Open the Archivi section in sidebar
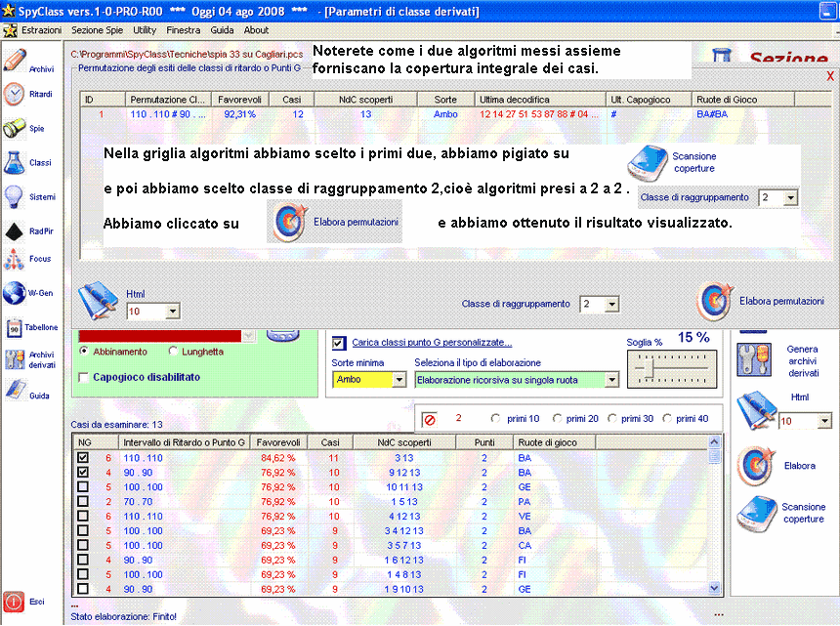Screen dimensions: 840x626 tap(15, 60)
